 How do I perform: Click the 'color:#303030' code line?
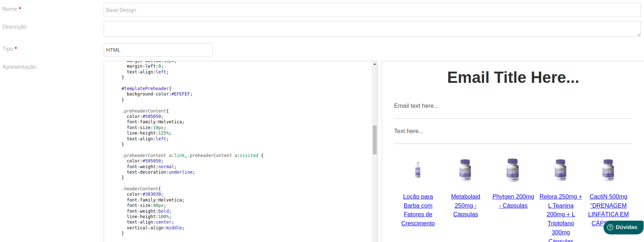(x=145, y=194)
